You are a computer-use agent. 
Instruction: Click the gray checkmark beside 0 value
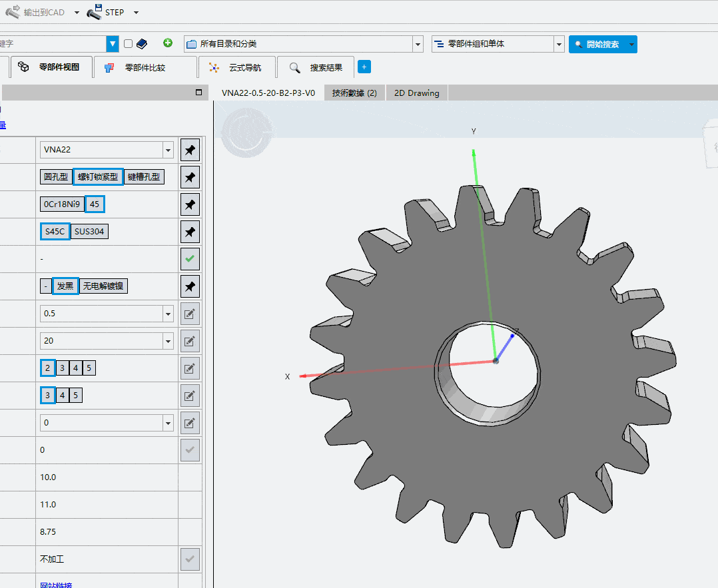tap(190, 450)
